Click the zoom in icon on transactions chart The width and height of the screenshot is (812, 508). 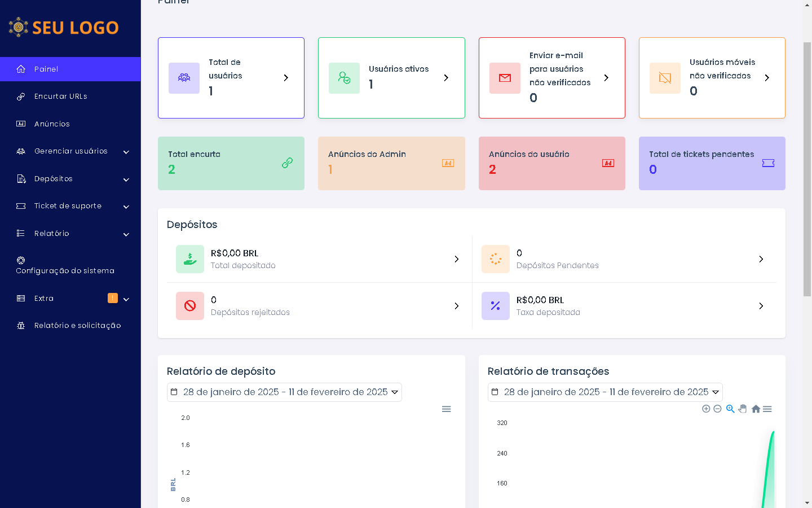706,409
